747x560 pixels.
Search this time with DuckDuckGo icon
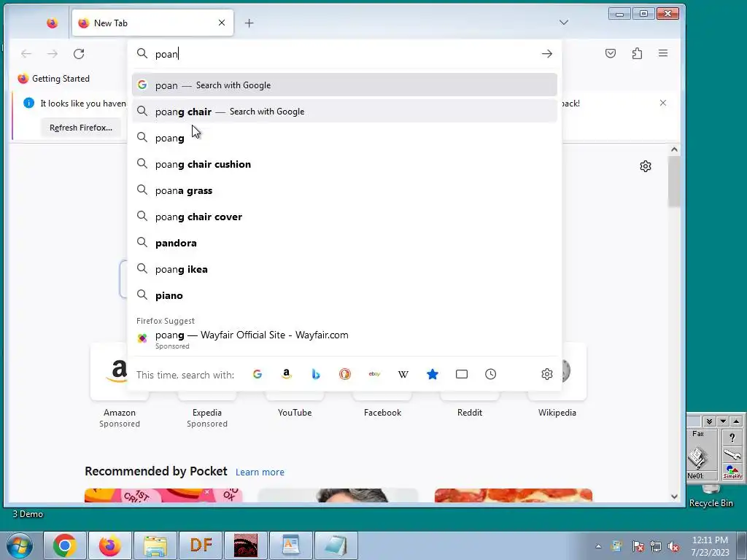(345, 374)
